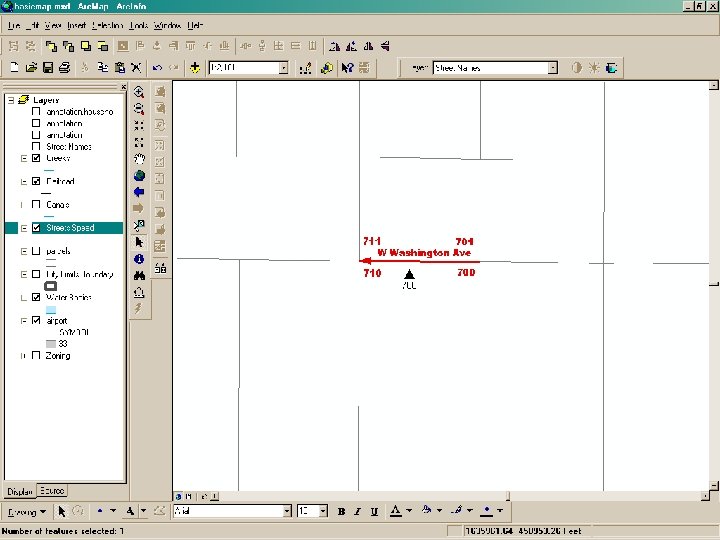Launch ArcCatalog from the toolbar

pos(326,68)
